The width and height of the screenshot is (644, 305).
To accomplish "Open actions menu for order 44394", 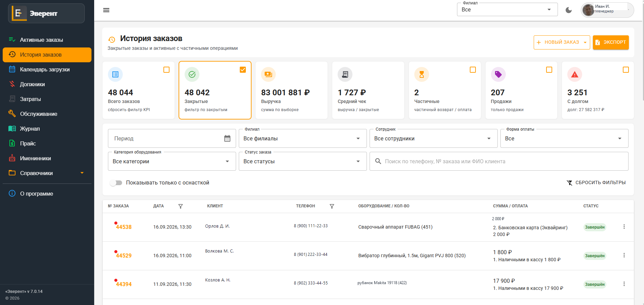I will [x=624, y=284].
